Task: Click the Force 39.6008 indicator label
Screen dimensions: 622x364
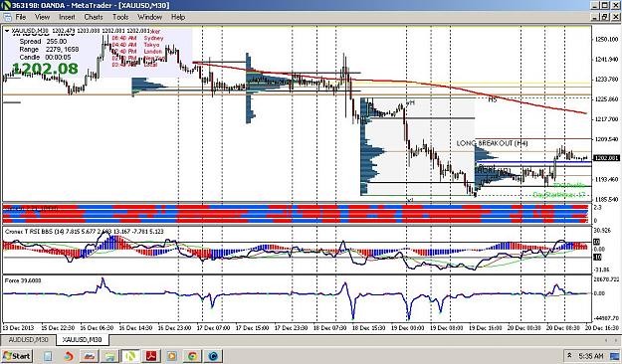Action: (x=23, y=280)
